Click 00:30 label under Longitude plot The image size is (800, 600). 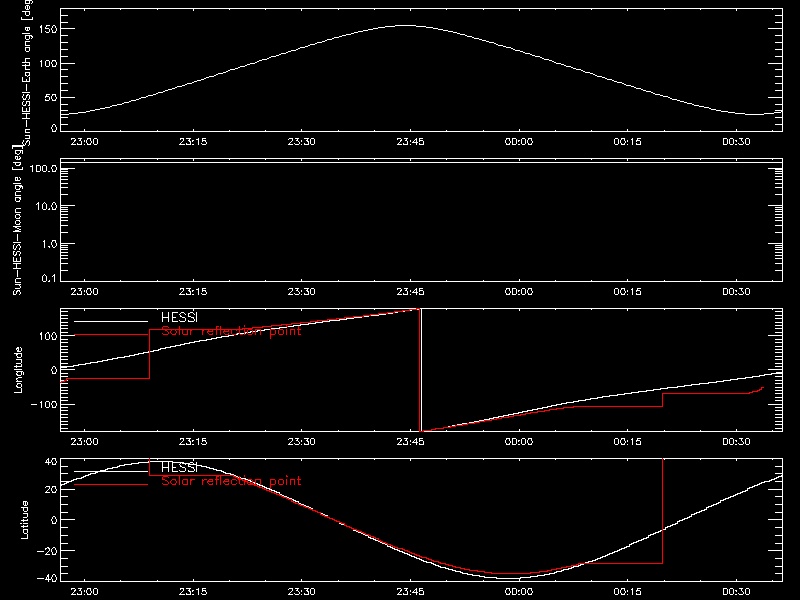click(x=736, y=441)
